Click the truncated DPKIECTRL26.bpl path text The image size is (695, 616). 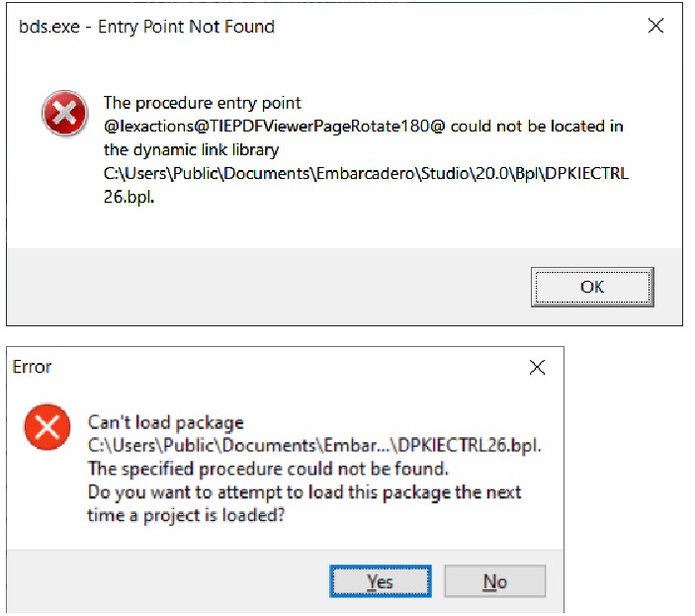coord(314,445)
